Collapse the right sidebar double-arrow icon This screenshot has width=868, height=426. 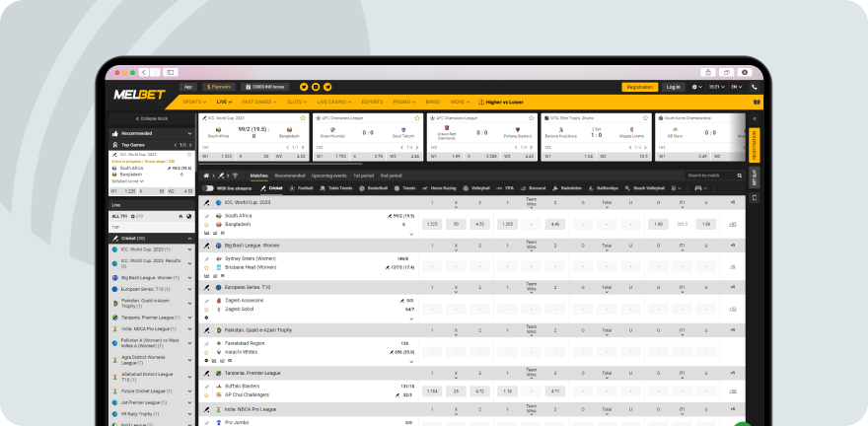pyautogui.click(x=754, y=118)
